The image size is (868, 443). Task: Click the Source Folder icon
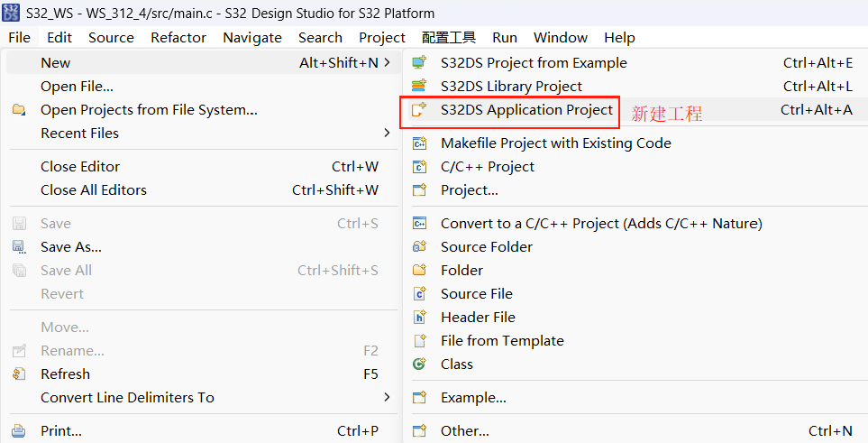419,247
